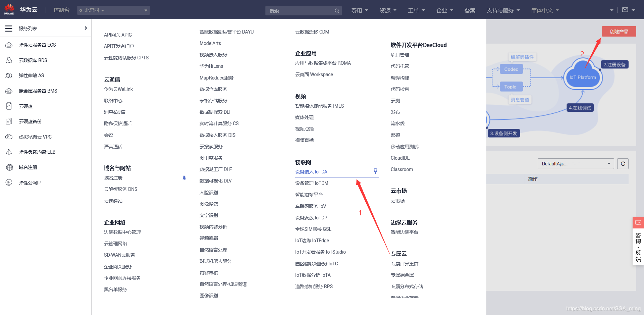Open 视频直播 service link

[x=304, y=140]
